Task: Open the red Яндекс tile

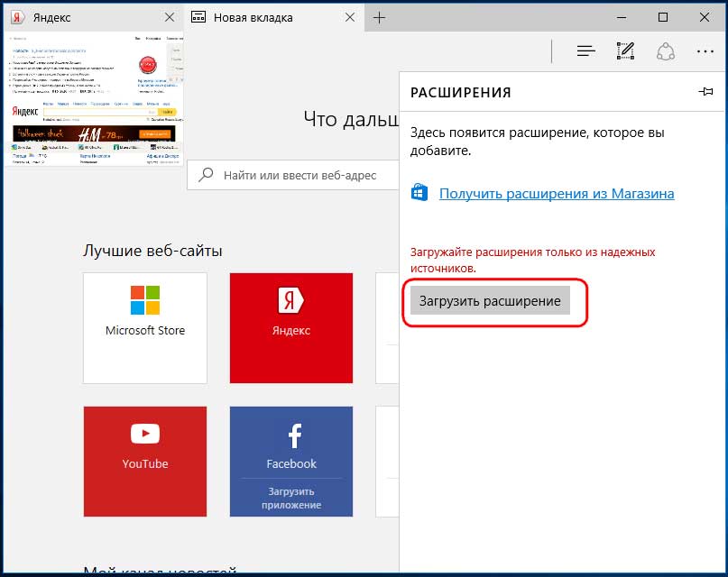Action: (x=291, y=328)
